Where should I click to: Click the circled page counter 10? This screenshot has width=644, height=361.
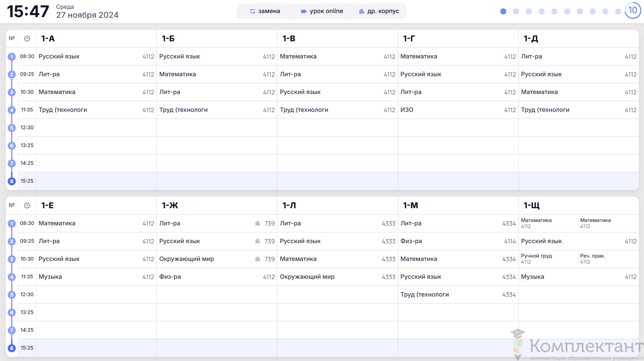(633, 10)
